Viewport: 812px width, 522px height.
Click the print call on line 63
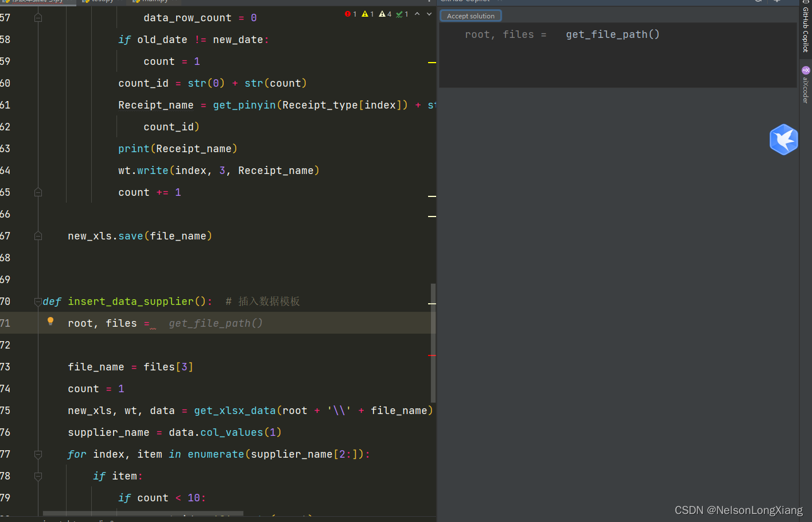pyautogui.click(x=178, y=149)
